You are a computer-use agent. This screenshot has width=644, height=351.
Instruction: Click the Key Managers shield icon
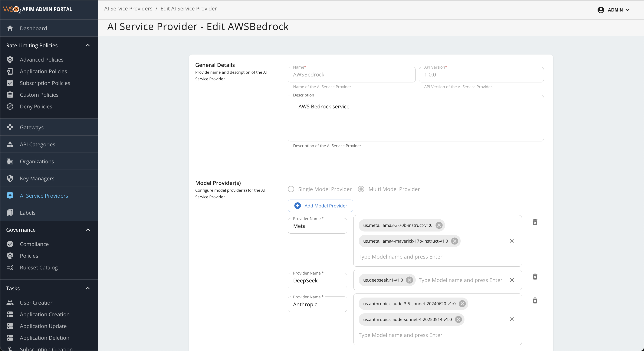pos(10,178)
